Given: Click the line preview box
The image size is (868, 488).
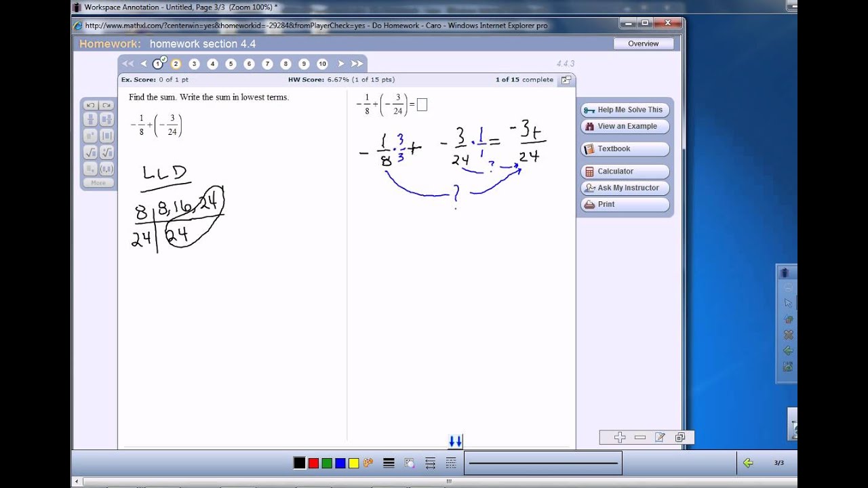Looking at the screenshot, I should tap(543, 464).
